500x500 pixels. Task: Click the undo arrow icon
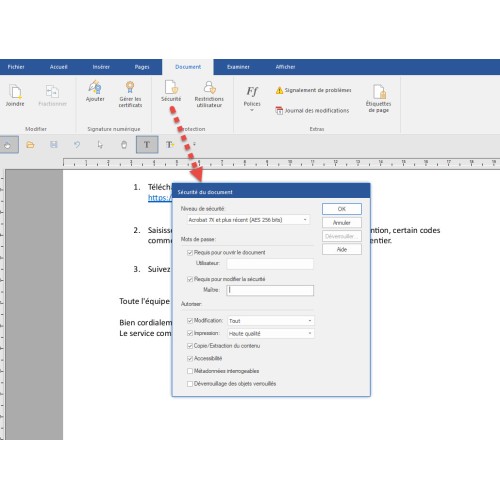tap(77, 145)
